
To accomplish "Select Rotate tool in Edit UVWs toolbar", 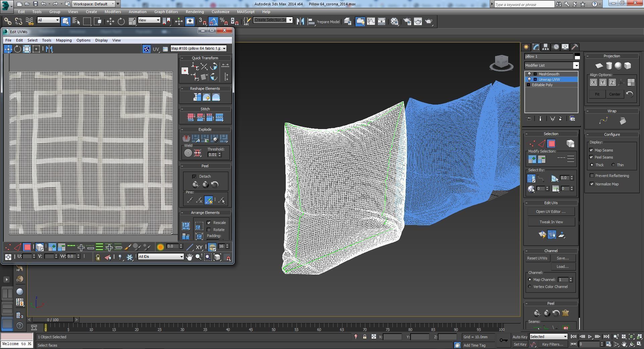I will [x=17, y=49].
